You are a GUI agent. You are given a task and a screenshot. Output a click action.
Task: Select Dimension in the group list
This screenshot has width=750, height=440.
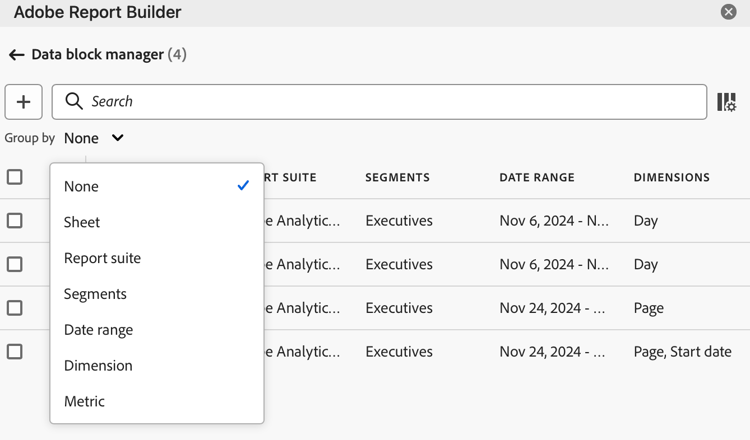click(x=98, y=365)
